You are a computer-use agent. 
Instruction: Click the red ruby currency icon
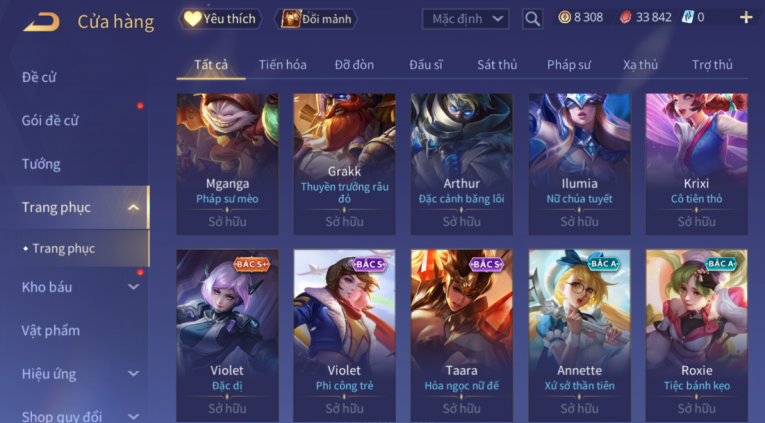click(x=625, y=18)
